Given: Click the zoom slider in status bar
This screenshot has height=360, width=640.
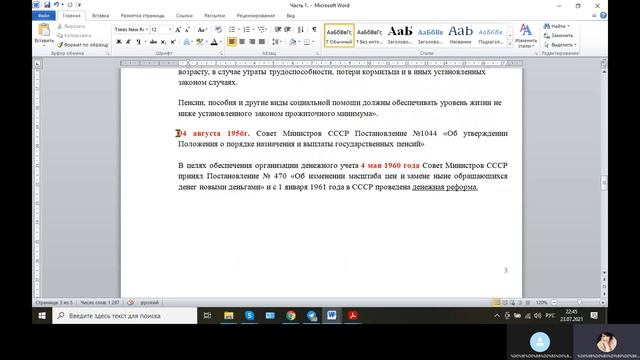Looking at the screenshot, I should click(578, 302).
